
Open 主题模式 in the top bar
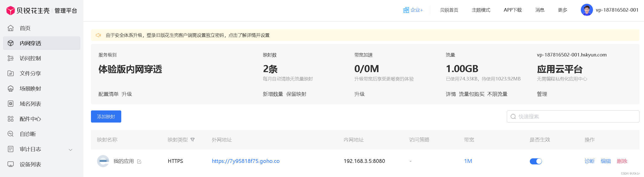tap(481, 10)
